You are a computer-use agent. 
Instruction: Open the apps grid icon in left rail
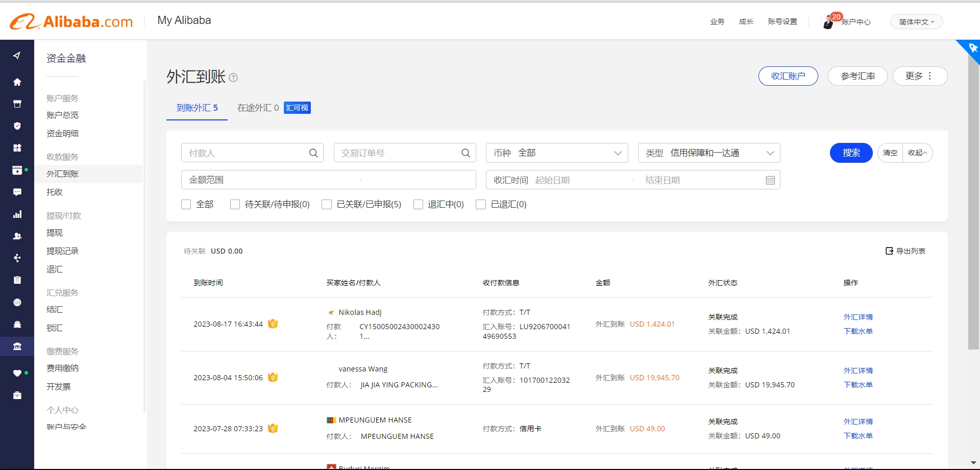(17, 148)
